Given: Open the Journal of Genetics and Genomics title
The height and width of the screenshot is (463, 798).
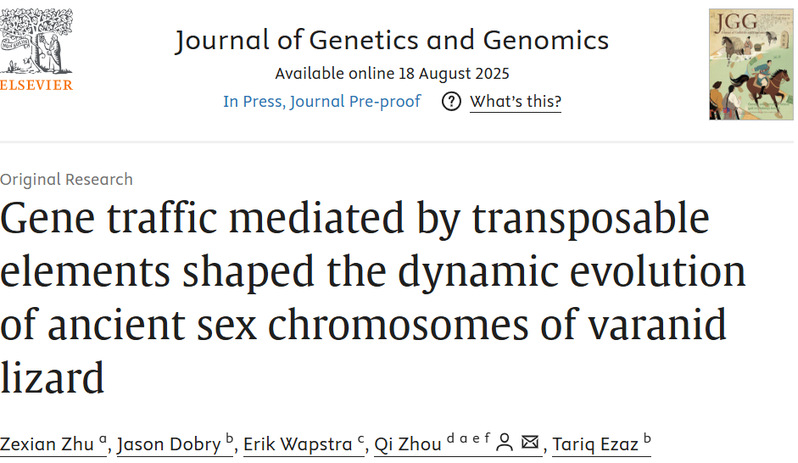Looking at the screenshot, I should pos(391,41).
